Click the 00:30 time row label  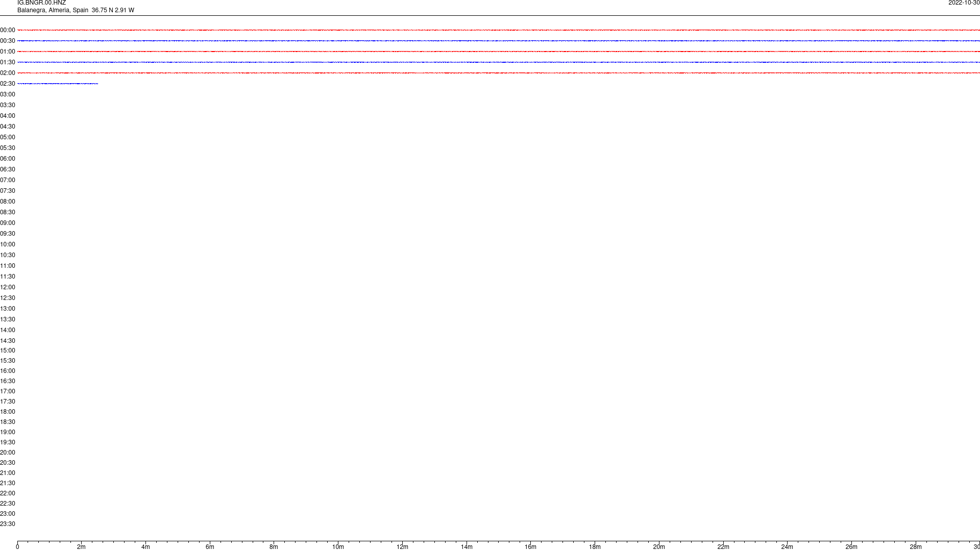[x=8, y=41]
